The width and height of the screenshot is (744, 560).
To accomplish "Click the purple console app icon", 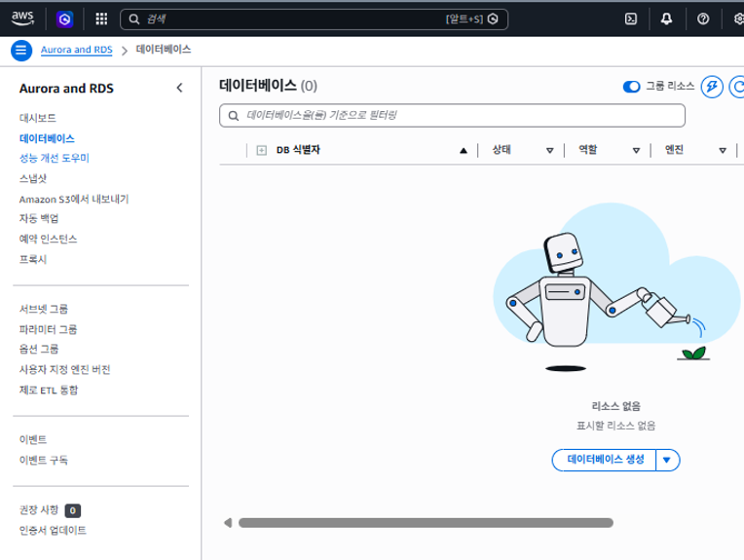I will click(64, 19).
